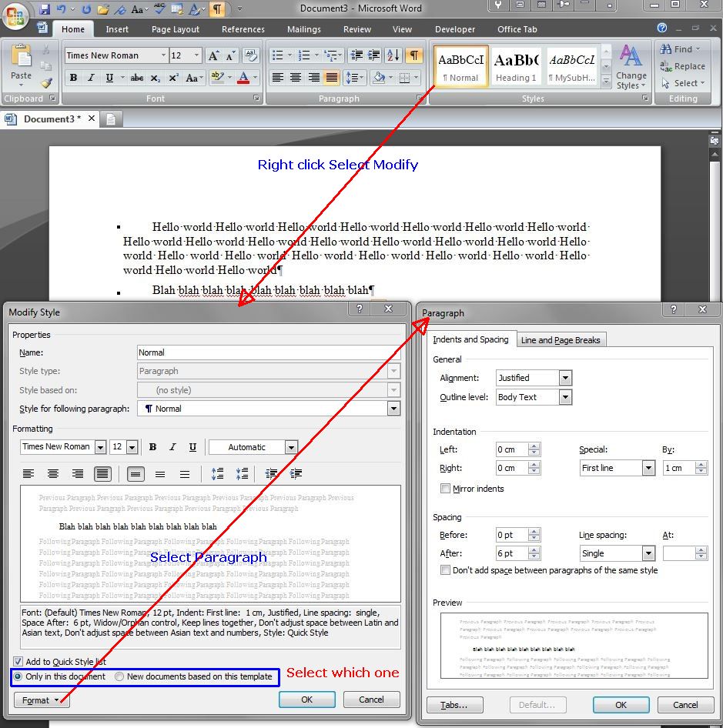Apply Strikethrough formatting in ribbon
Viewport: 723px width, 728px height.
(x=136, y=78)
